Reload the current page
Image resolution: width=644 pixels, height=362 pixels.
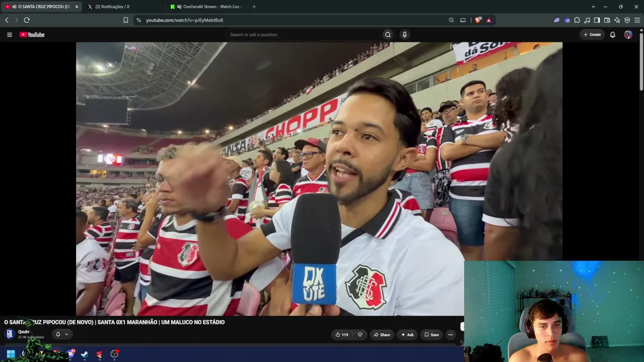coord(27,20)
